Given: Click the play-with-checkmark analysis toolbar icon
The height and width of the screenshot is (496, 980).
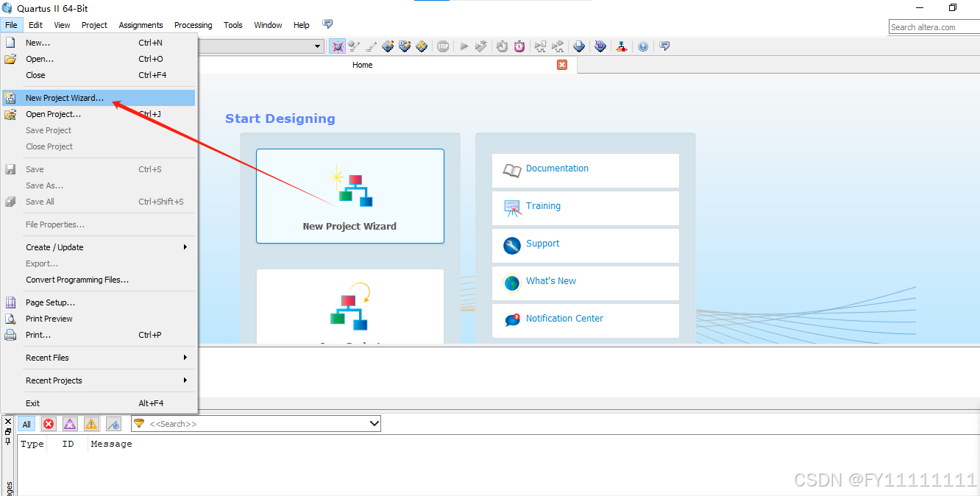Looking at the screenshot, I should click(481, 46).
